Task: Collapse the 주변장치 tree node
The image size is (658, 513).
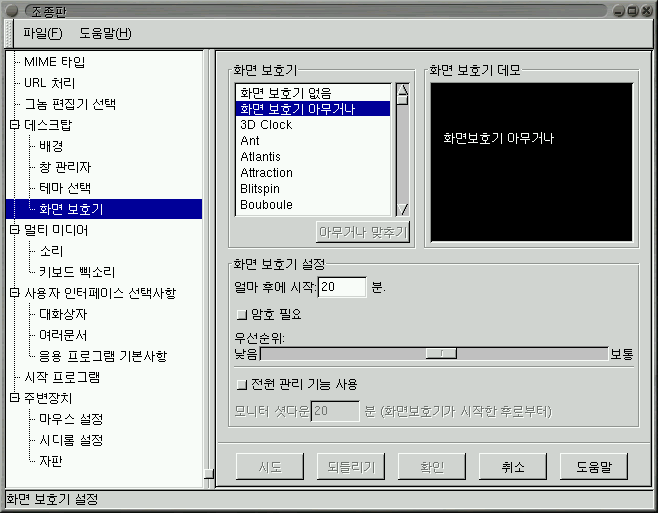Action: pos(14,398)
